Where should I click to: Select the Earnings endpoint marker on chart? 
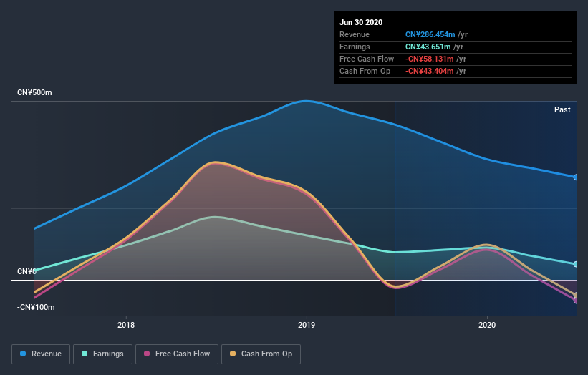576,264
